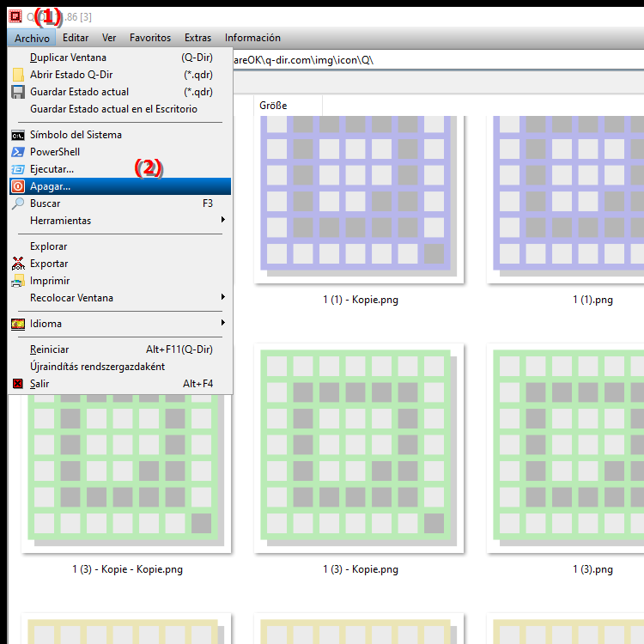Viewport: 644px width, 644px height.
Task: Click the magnifier icon next to Buscar
Action: 18,204
